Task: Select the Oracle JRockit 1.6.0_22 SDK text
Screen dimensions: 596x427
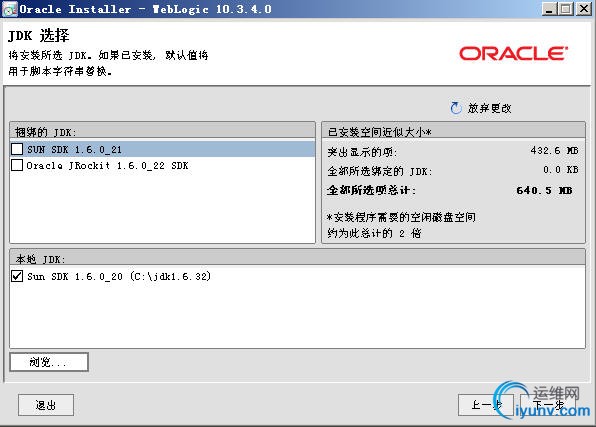Action: coord(108,165)
